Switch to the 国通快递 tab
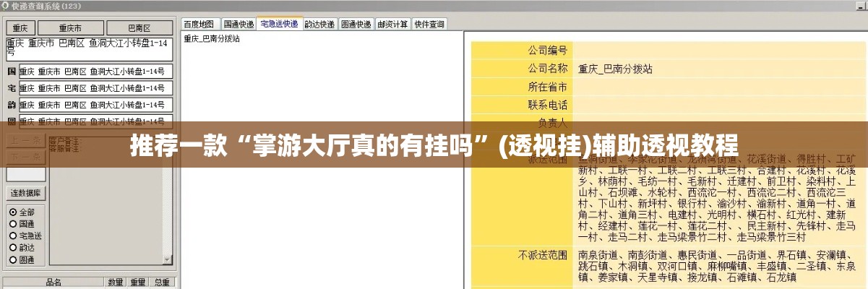868x289 pixels. click(x=238, y=24)
